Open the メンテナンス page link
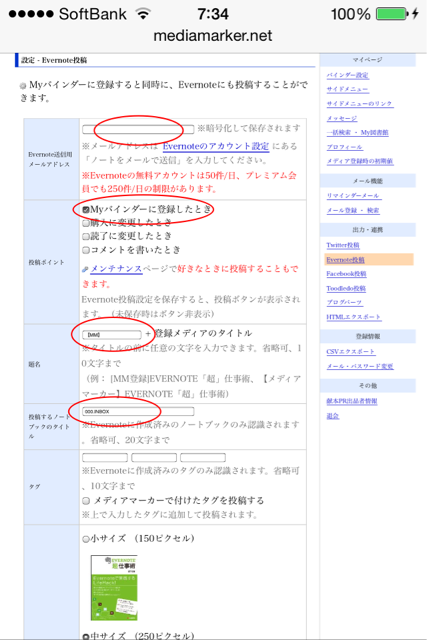Screen dimensions: 427x640 pos(116,269)
